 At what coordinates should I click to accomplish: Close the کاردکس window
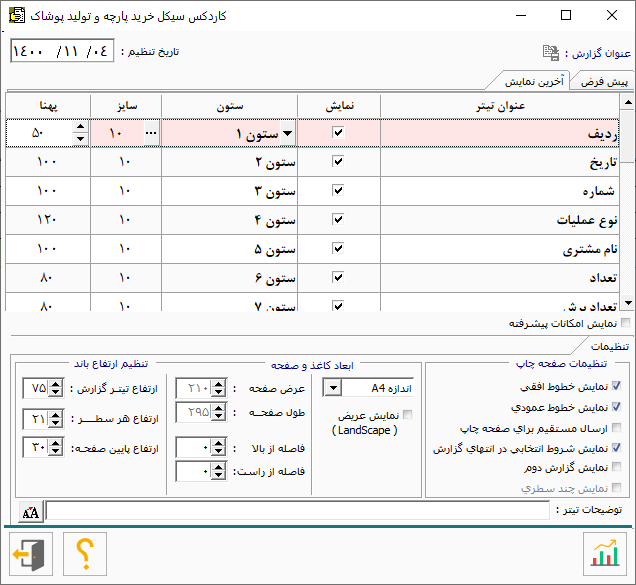pos(612,15)
